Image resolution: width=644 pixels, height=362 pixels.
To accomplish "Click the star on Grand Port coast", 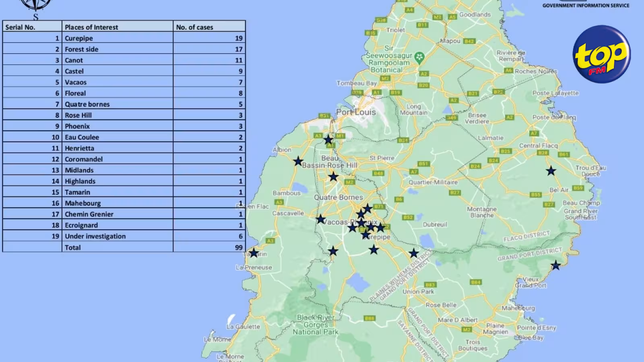I will point(555,265).
